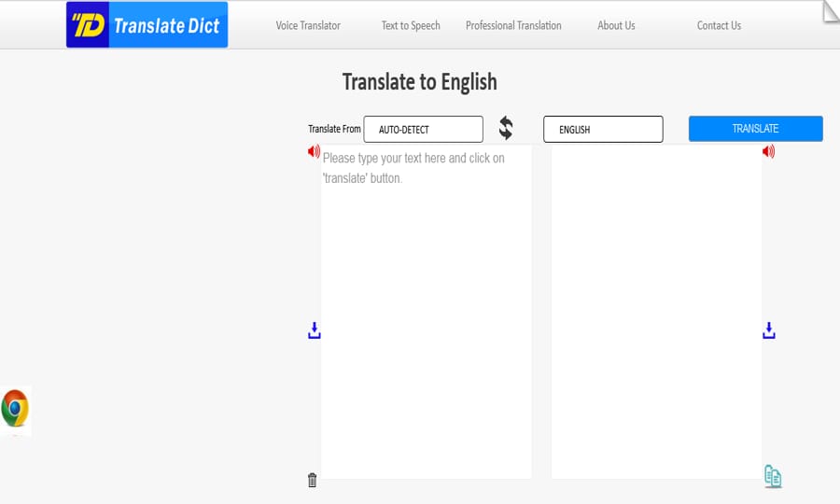840x504 pixels.
Task: Click the page curl corner icon
Action: pyautogui.click(x=831, y=12)
